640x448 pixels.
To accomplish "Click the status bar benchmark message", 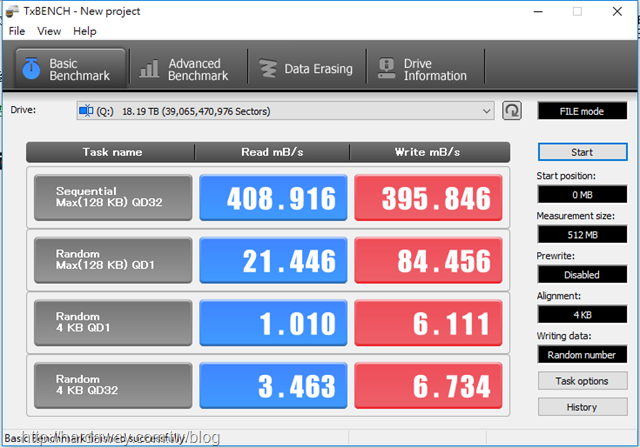I will (95, 439).
